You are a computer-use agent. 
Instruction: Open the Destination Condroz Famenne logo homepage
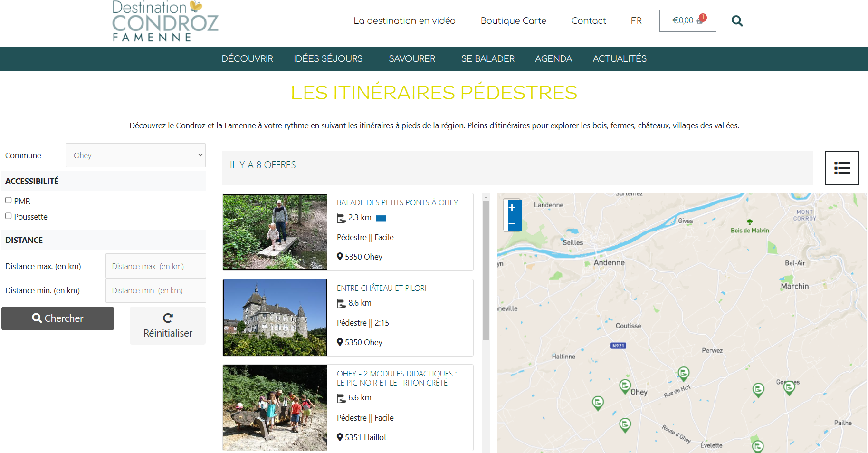pyautogui.click(x=165, y=21)
